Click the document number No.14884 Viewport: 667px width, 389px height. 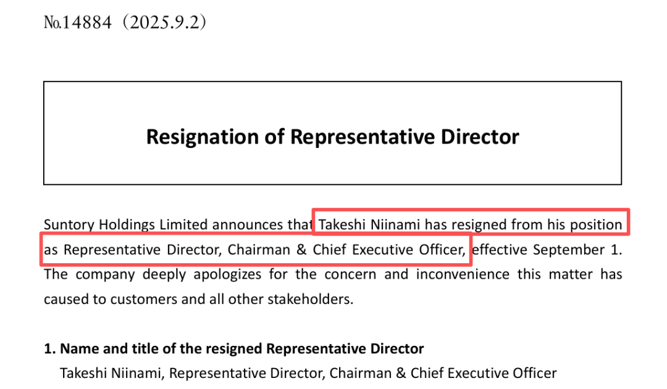click(78, 23)
